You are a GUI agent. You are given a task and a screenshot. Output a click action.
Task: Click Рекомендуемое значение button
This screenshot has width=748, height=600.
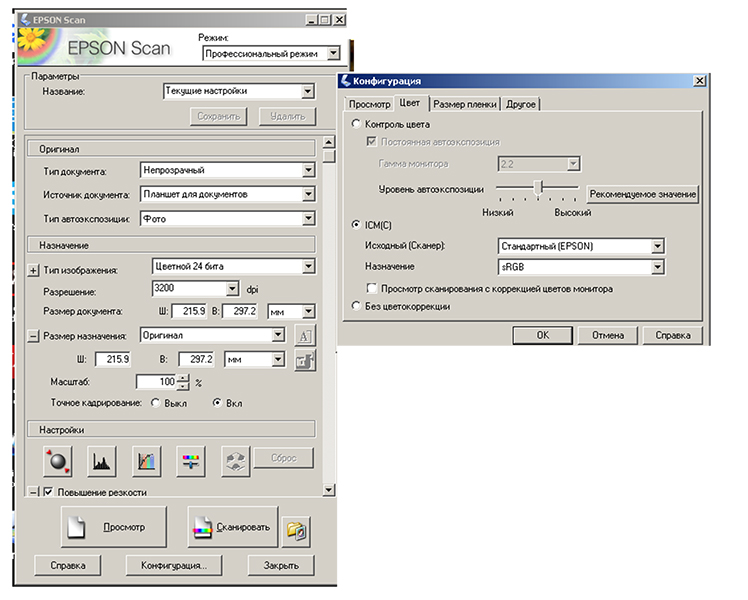[x=643, y=194]
